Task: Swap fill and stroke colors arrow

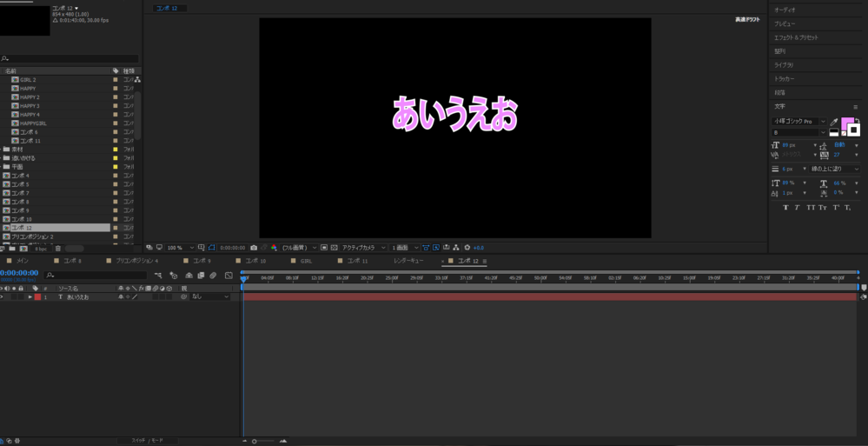Action: [858, 120]
